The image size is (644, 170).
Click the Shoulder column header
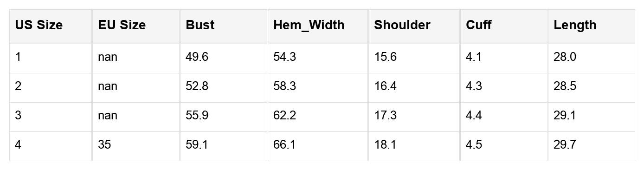[x=402, y=25]
